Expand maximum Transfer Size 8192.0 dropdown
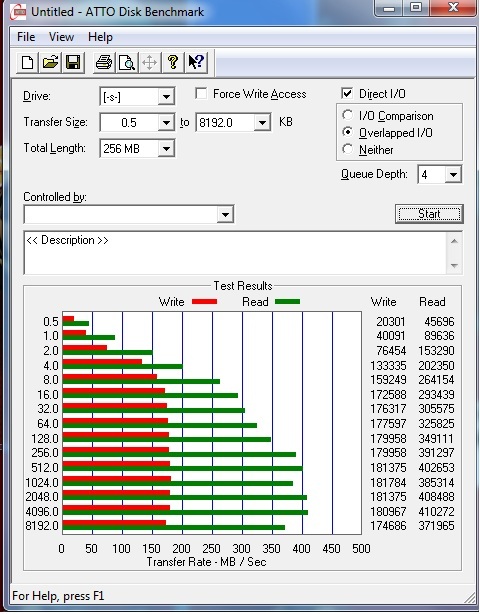Image resolution: width=480 pixels, height=614 pixels. (x=262, y=123)
